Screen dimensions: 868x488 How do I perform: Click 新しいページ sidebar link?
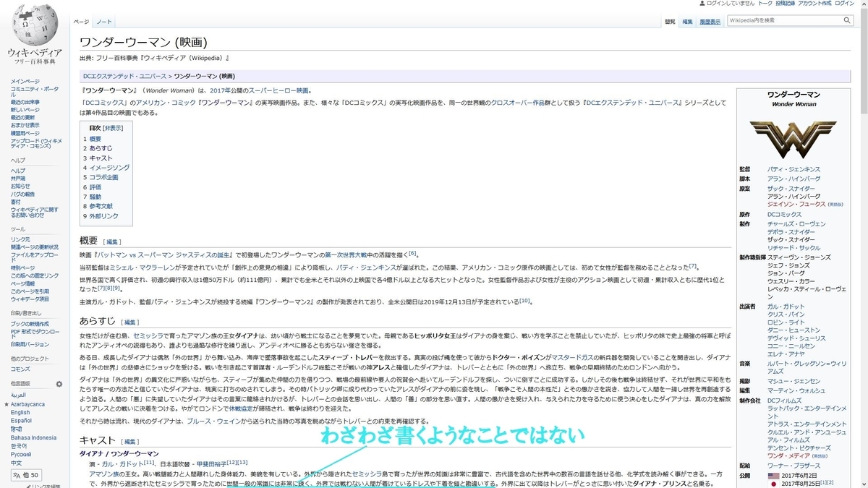(25, 110)
